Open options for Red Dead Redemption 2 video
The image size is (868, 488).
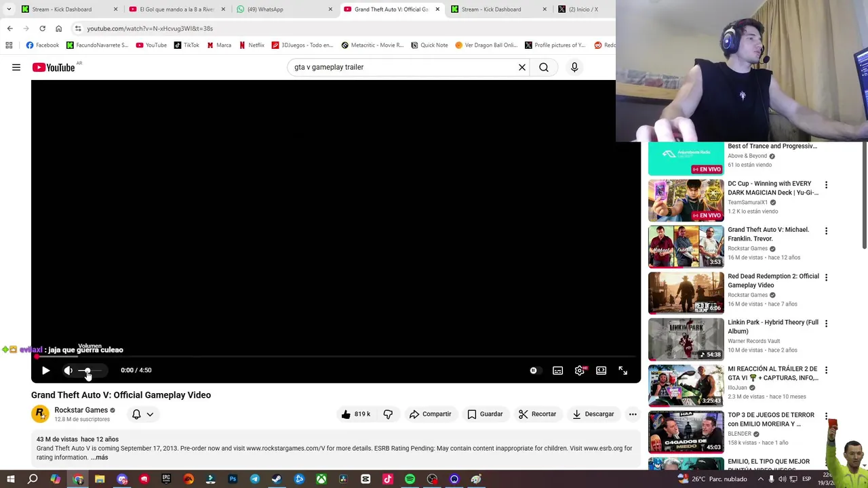tap(826, 277)
